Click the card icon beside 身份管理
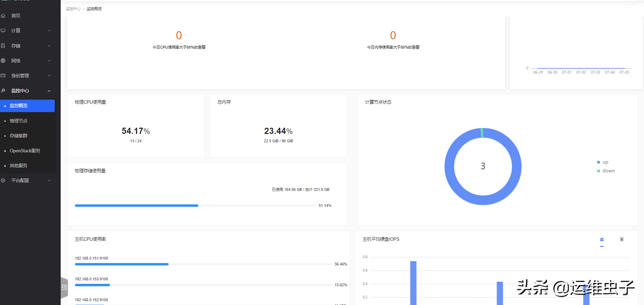This screenshot has width=644, height=305. point(3,76)
